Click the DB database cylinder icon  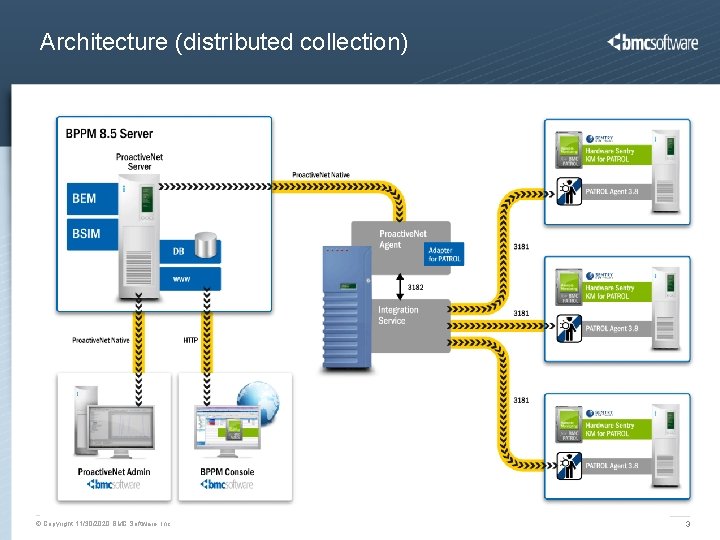pos(205,245)
